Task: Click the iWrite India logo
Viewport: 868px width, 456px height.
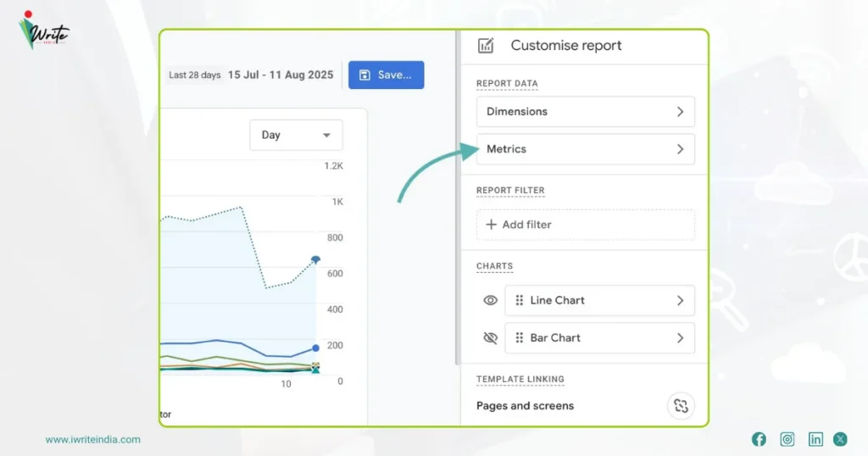Action: [42, 31]
